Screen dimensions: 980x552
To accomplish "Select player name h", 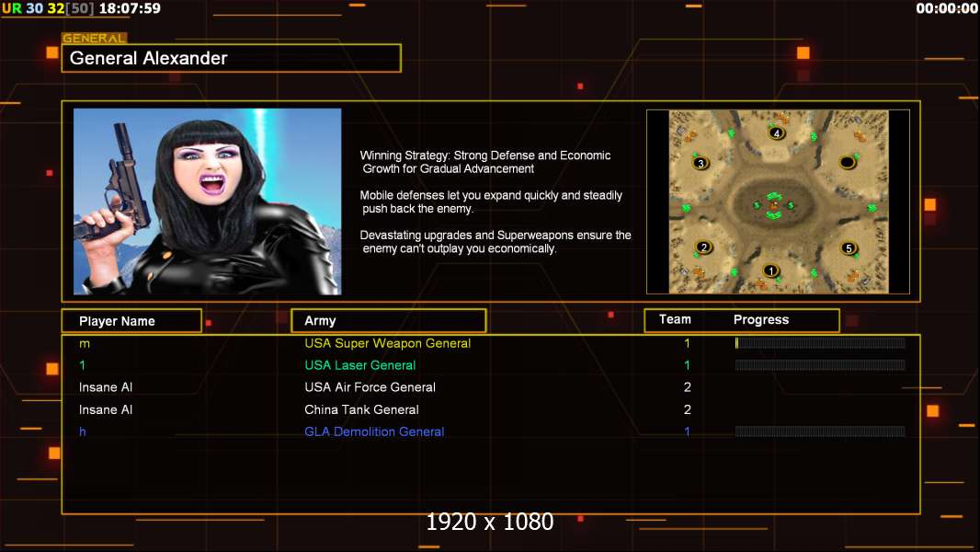I will (x=83, y=431).
